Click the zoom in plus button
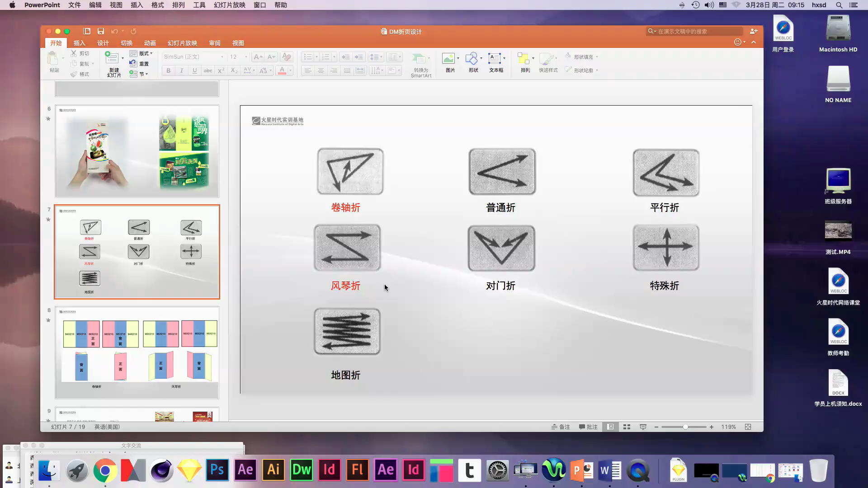The width and height of the screenshot is (868, 488). pyautogui.click(x=712, y=427)
